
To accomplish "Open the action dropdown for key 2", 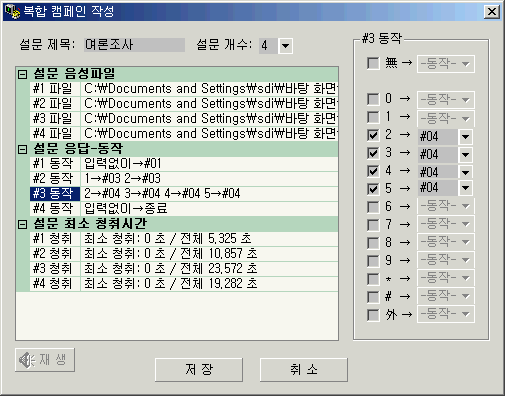I will (465, 137).
